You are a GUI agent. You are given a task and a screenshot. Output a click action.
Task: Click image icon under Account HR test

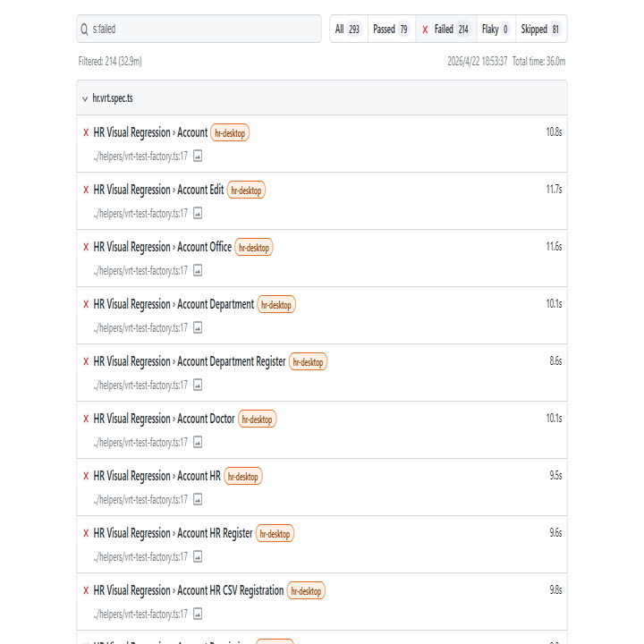tap(198, 499)
